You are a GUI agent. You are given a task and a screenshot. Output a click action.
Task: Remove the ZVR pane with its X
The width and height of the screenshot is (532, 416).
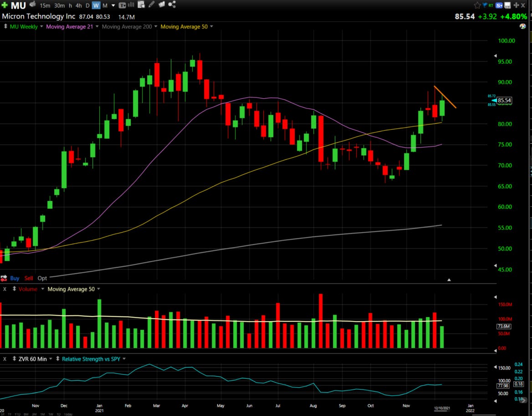point(5,359)
